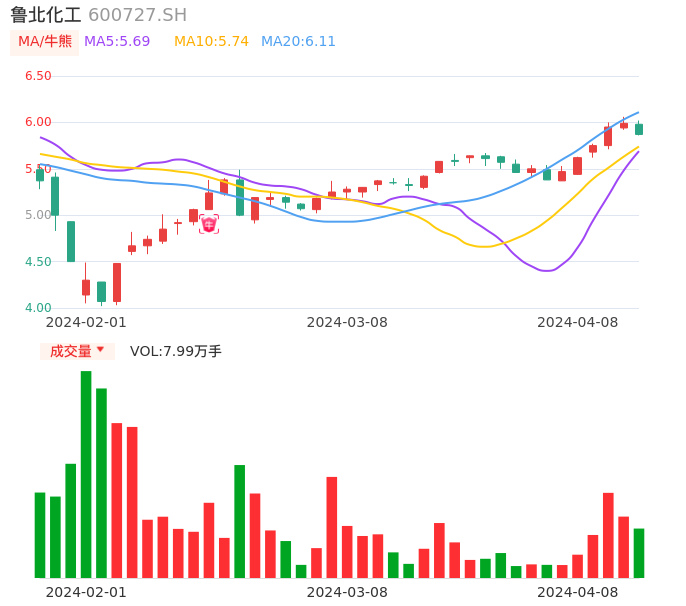686x606 pixels.
Task: Click the VOL:7.99万手 volume readout
Action: (176, 351)
